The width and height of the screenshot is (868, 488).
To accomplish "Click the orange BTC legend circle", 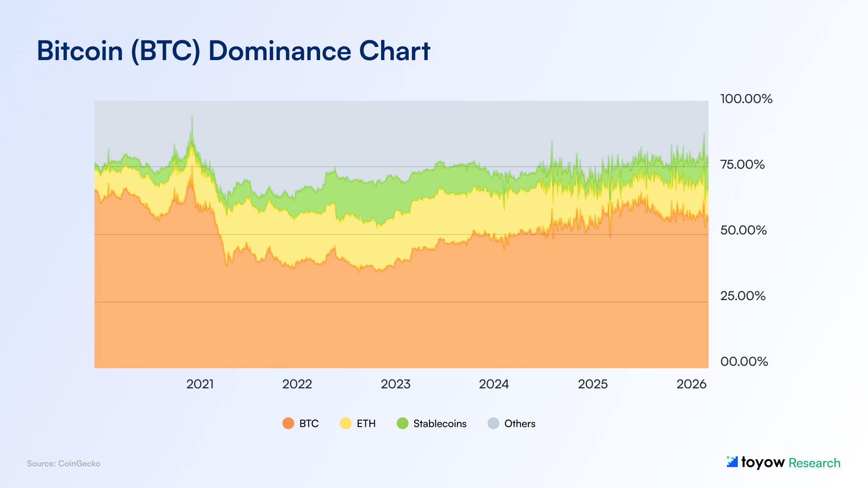I will point(288,423).
